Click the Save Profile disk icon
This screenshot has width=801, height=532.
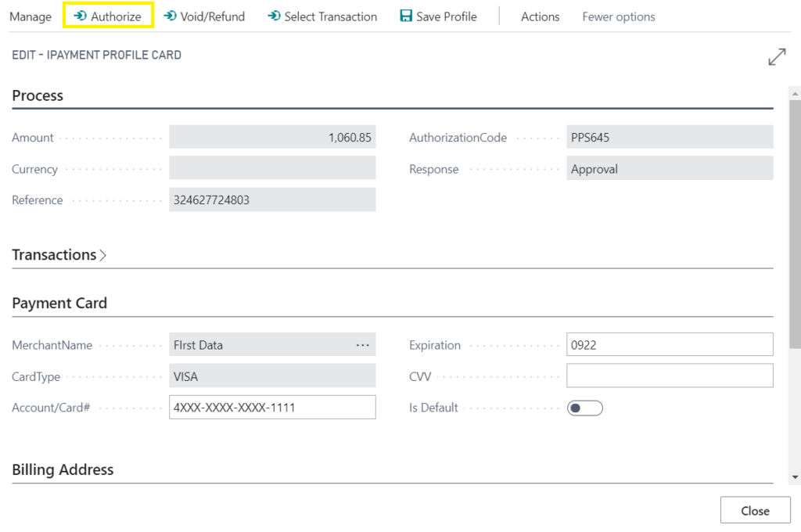pos(405,16)
